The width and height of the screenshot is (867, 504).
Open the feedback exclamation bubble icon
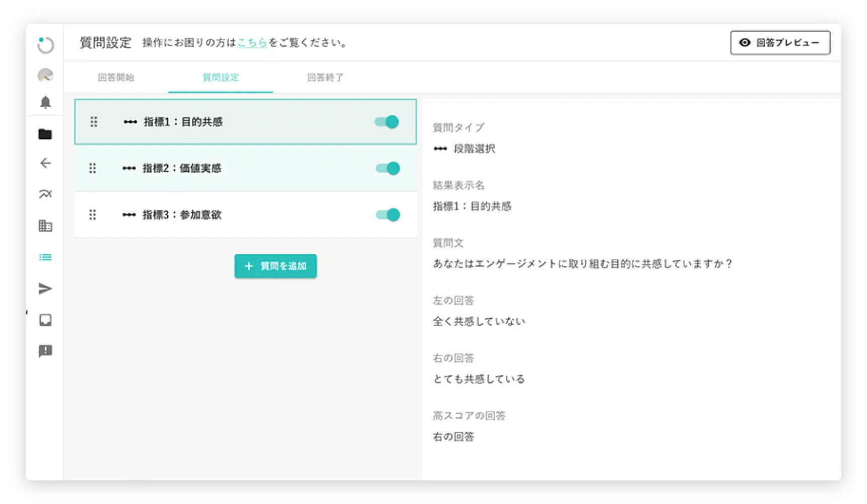coord(45,351)
